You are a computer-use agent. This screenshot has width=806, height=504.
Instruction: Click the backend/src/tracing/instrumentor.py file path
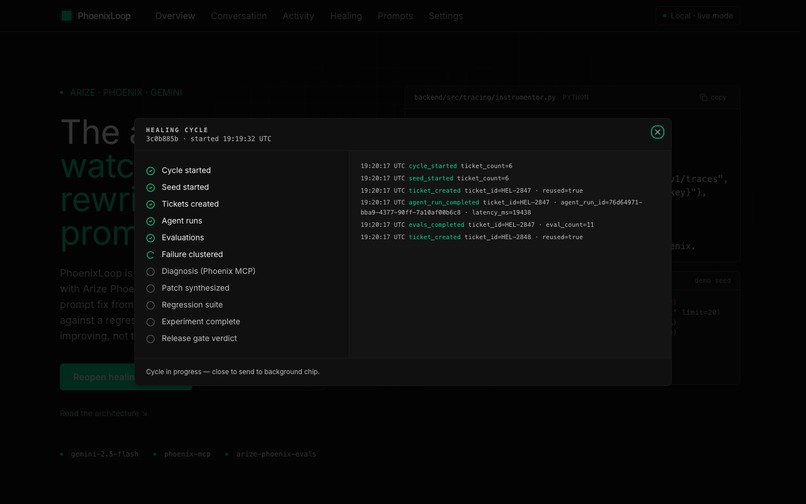485,97
